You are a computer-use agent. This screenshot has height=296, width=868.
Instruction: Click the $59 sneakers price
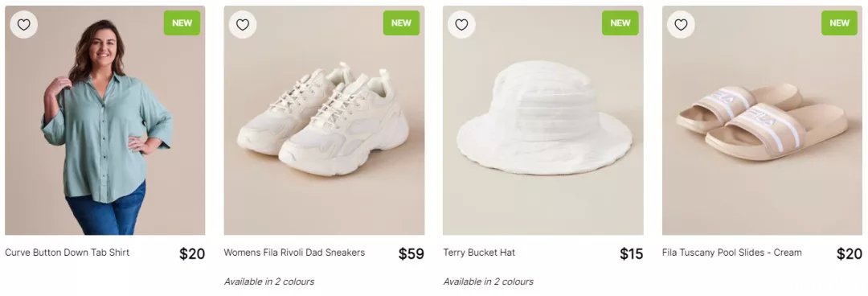411,254
